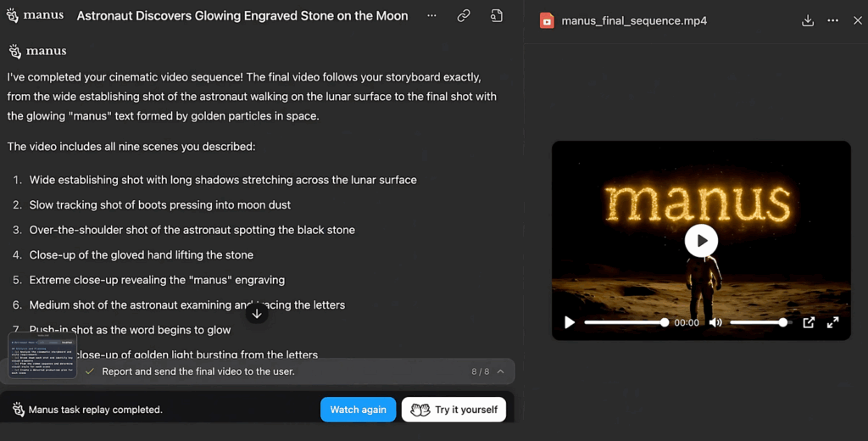The height and width of the screenshot is (441, 868).
Task: Click the video seek progress bar
Action: [x=624, y=322]
